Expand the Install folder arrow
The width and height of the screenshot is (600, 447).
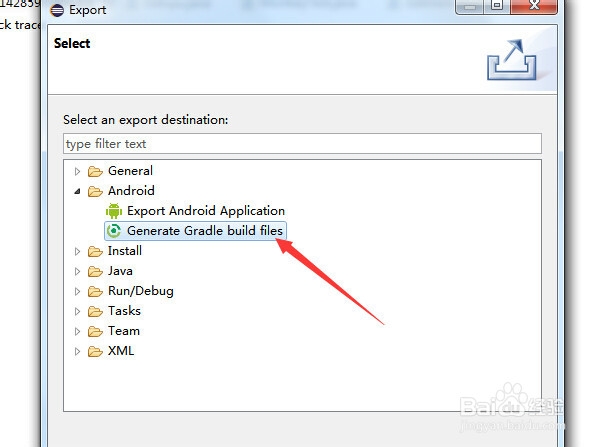tap(77, 251)
